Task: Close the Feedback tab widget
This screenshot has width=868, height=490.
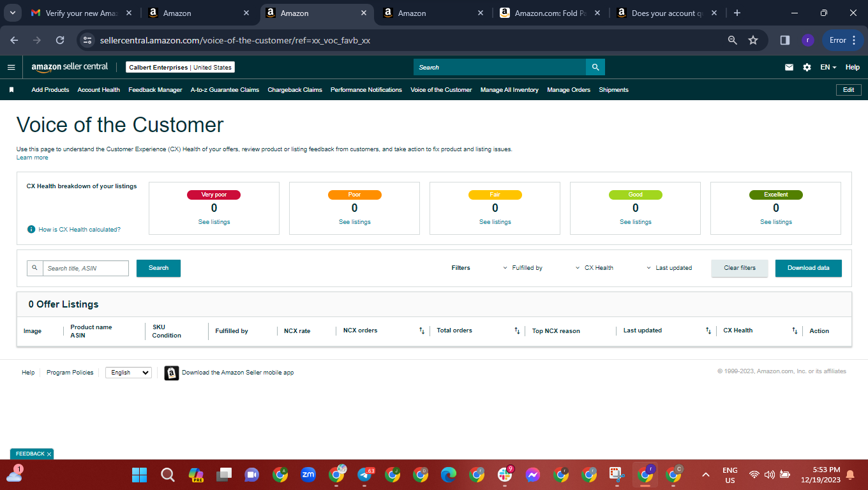Action: (x=49, y=454)
